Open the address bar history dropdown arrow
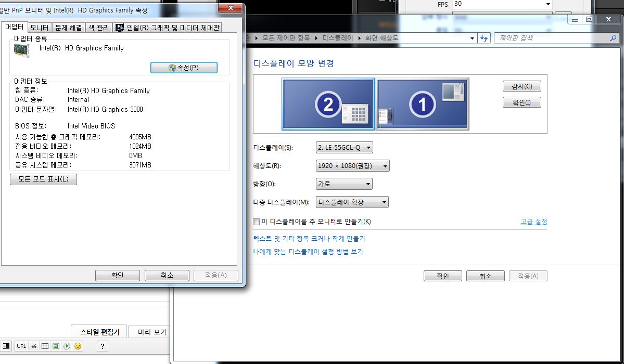The width and height of the screenshot is (624, 364). pos(472,38)
